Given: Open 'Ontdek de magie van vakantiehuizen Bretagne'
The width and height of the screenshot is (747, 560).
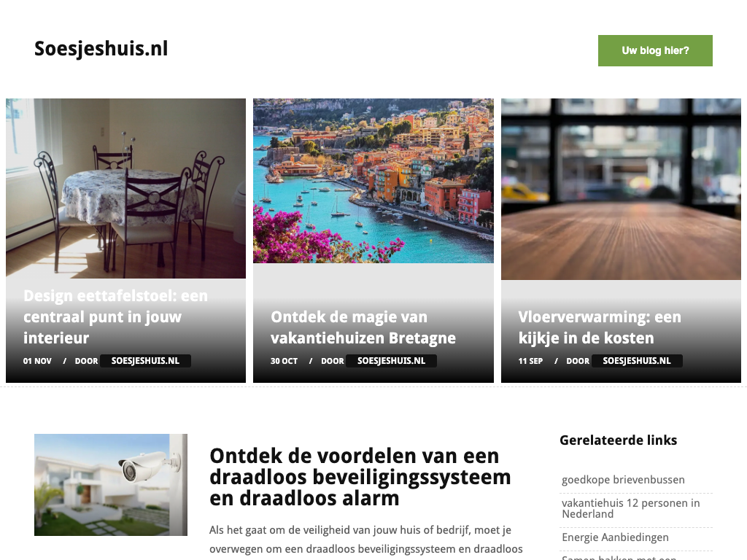Looking at the screenshot, I should [363, 327].
